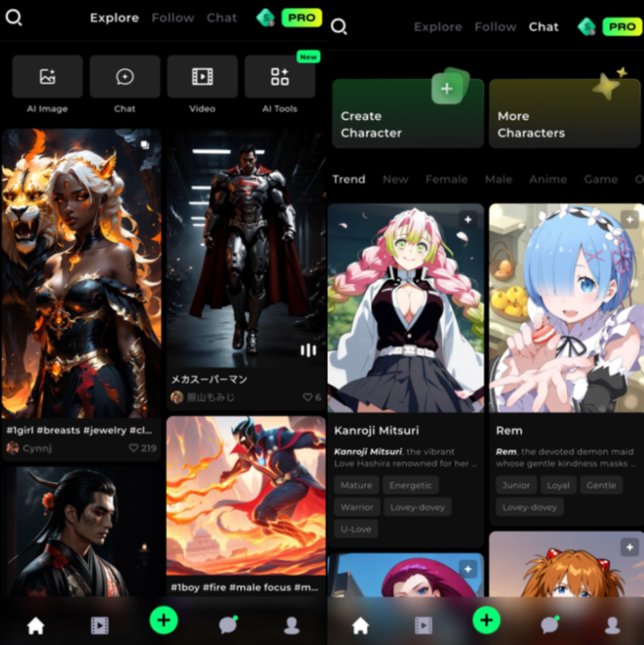Open profile icon in left bottom bar

point(292,625)
